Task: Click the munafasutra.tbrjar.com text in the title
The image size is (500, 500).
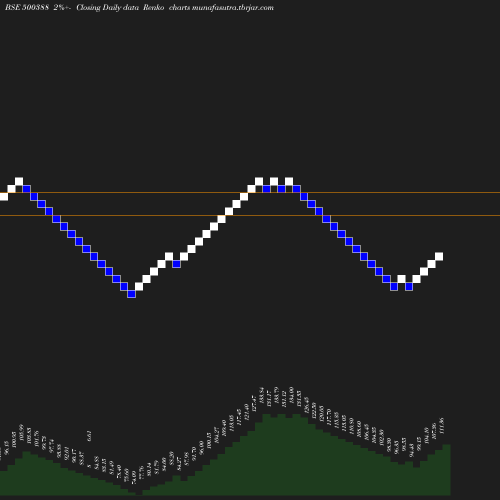Action: click(233, 8)
